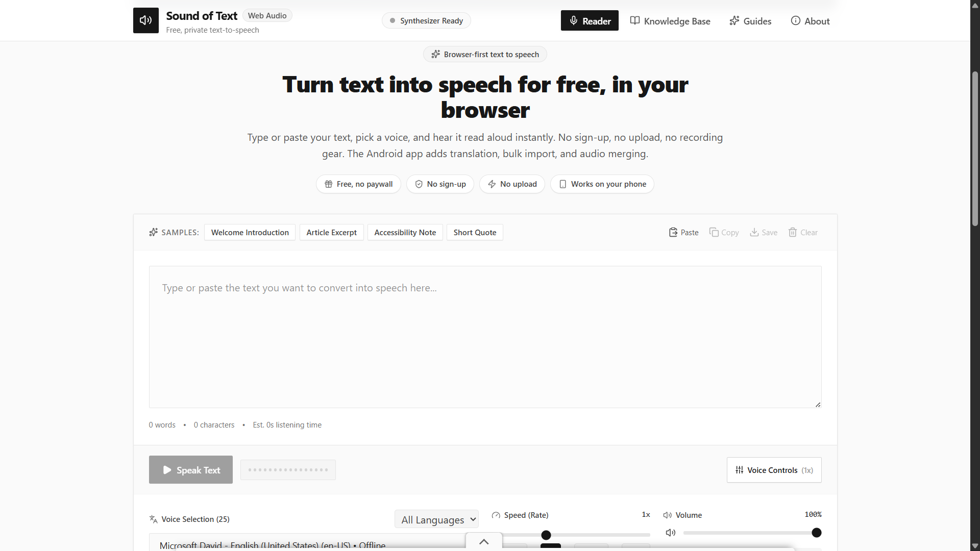
Task: Click the "Voice Selection (25)" label
Action: (195, 519)
